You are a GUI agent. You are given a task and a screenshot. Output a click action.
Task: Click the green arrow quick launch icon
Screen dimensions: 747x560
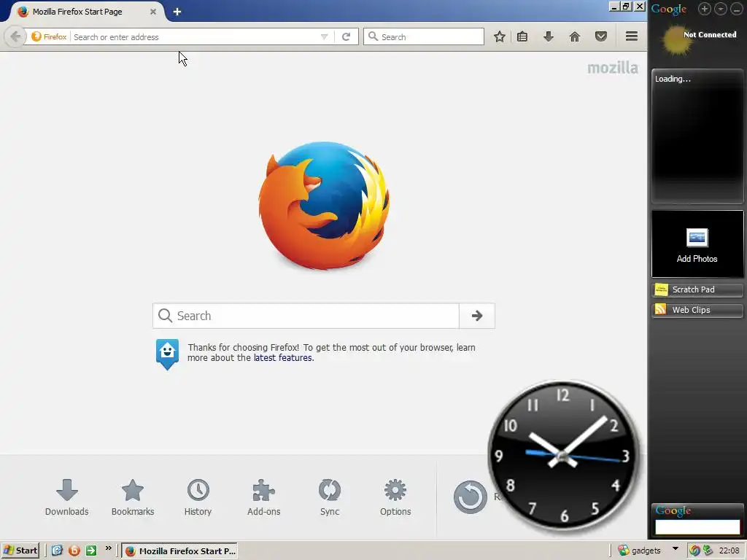(91, 551)
